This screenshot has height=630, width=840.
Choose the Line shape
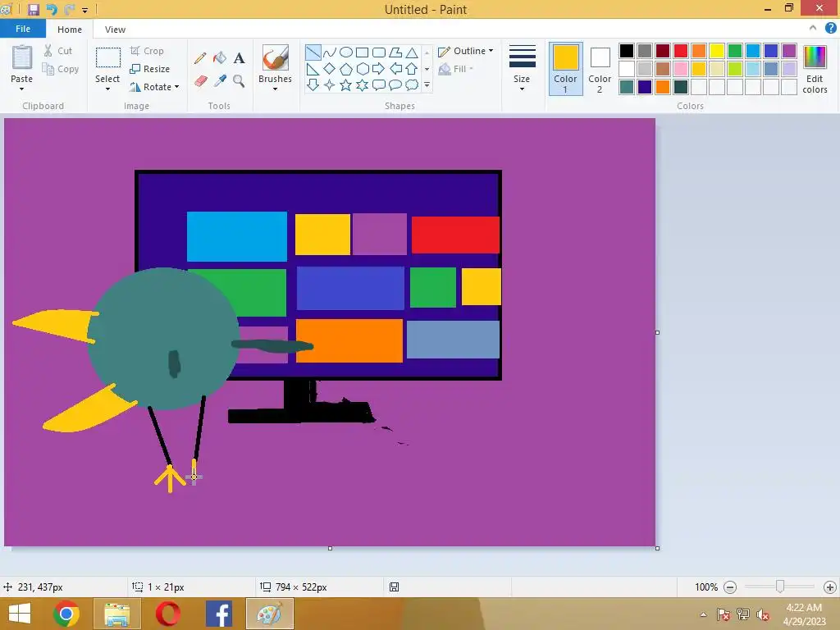pyautogui.click(x=313, y=52)
